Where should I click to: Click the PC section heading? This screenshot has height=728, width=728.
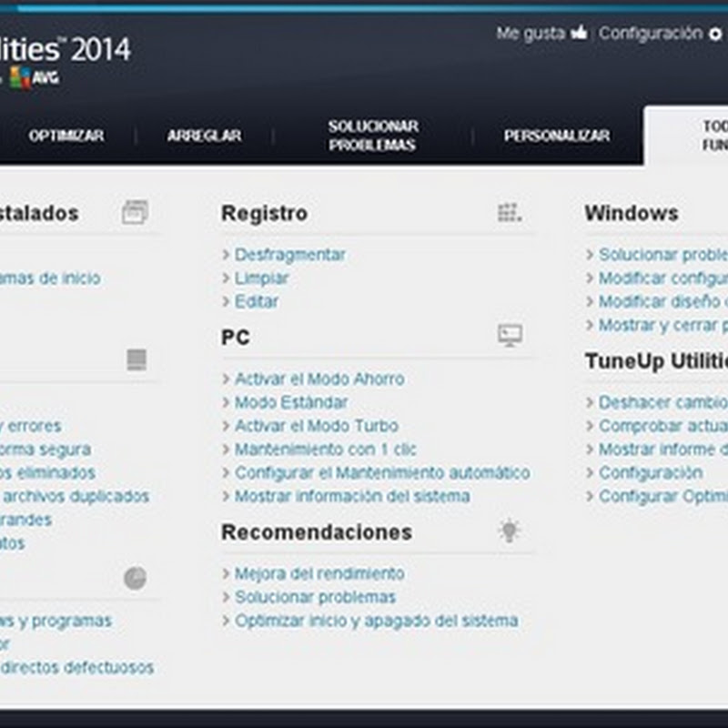click(x=236, y=337)
